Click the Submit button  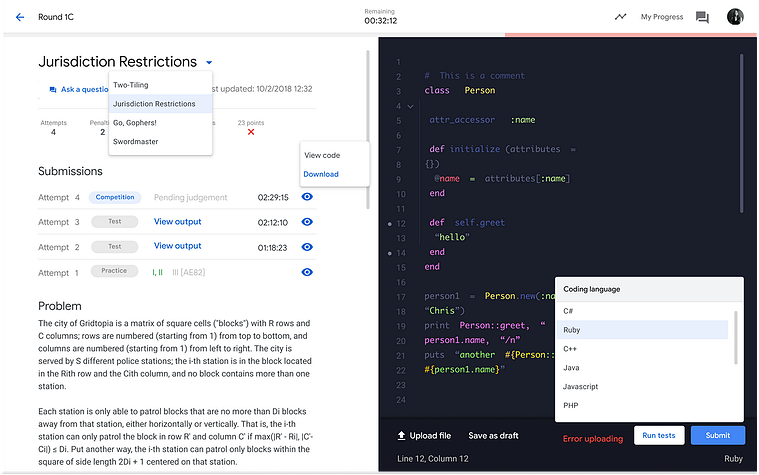click(x=717, y=435)
